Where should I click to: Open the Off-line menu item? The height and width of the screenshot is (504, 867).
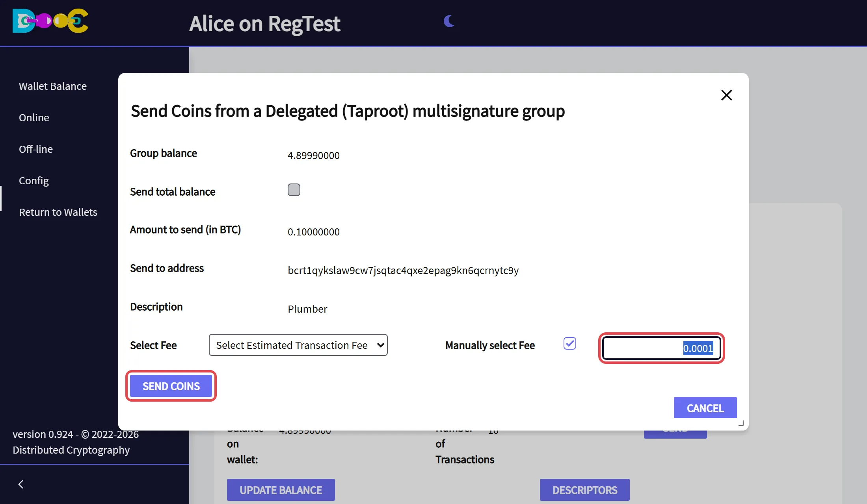point(36,149)
